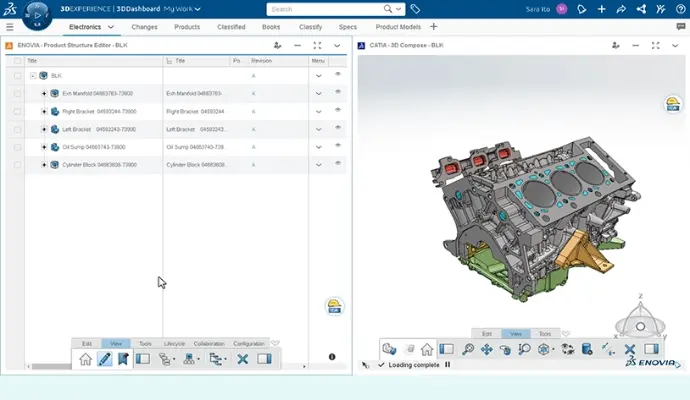
Task: Expand the Exh Manifold node
Action: pyautogui.click(x=44, y=93)
